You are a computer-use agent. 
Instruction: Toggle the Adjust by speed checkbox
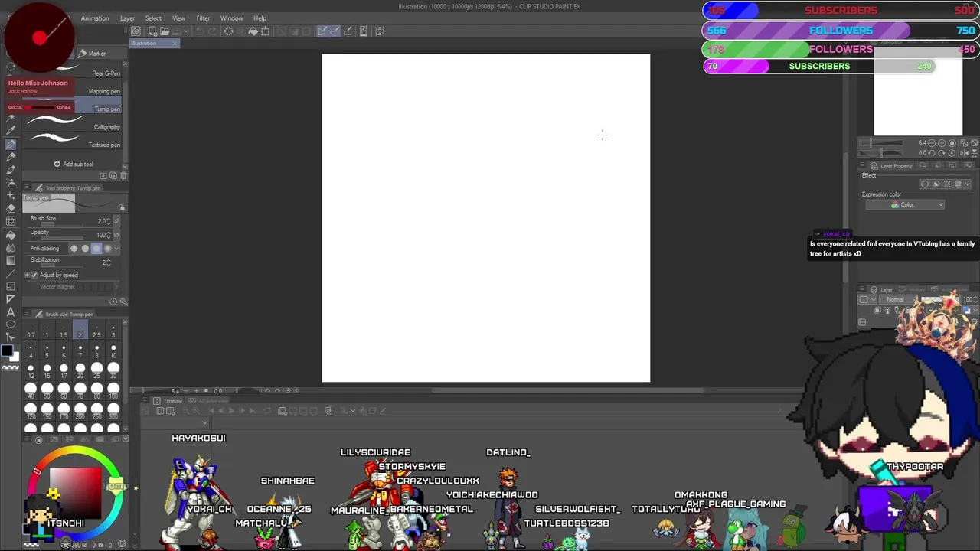pos(34,275)
